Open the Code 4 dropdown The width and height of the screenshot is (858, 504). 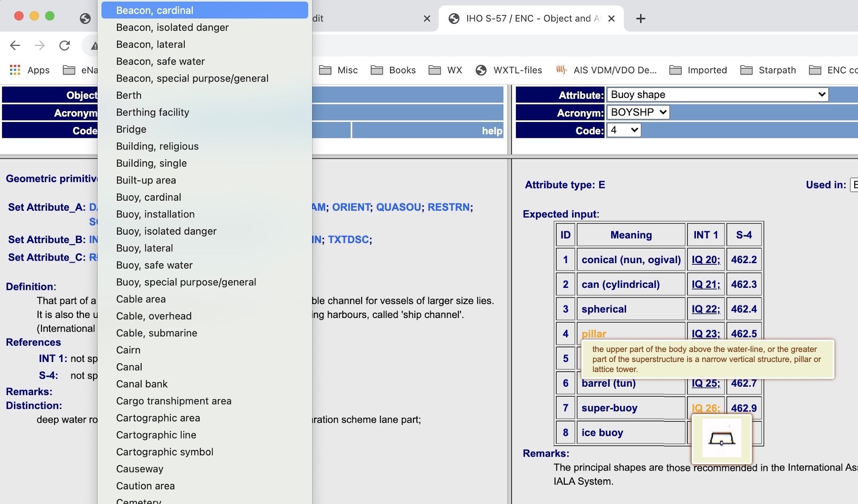[623, 130]
